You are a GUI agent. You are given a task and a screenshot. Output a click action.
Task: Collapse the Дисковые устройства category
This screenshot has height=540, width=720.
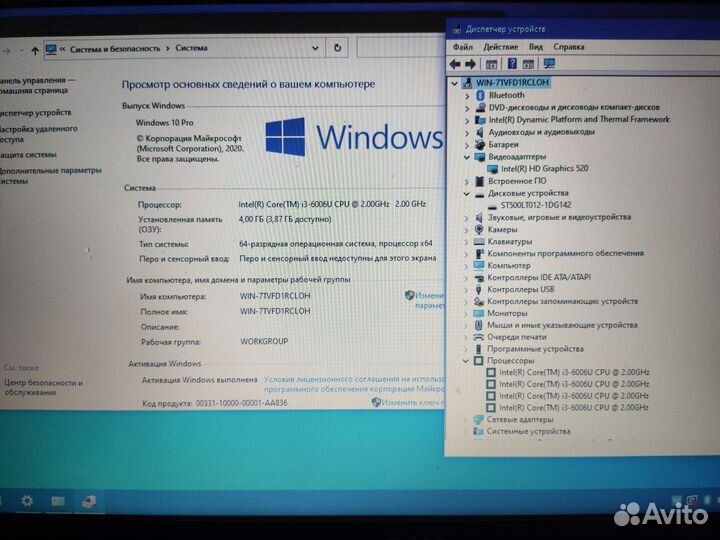tap(467, 194)
